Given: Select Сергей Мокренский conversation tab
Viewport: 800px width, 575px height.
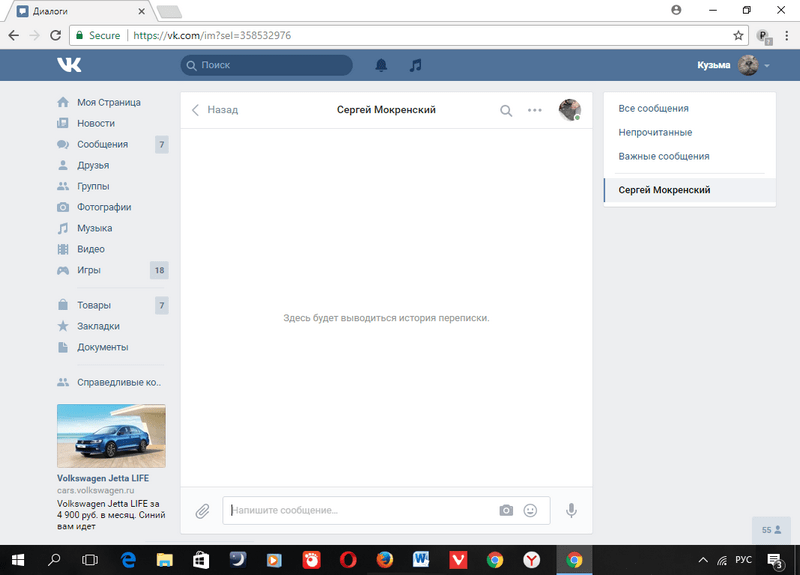Looking at the screenshot, I should point(690,190).
